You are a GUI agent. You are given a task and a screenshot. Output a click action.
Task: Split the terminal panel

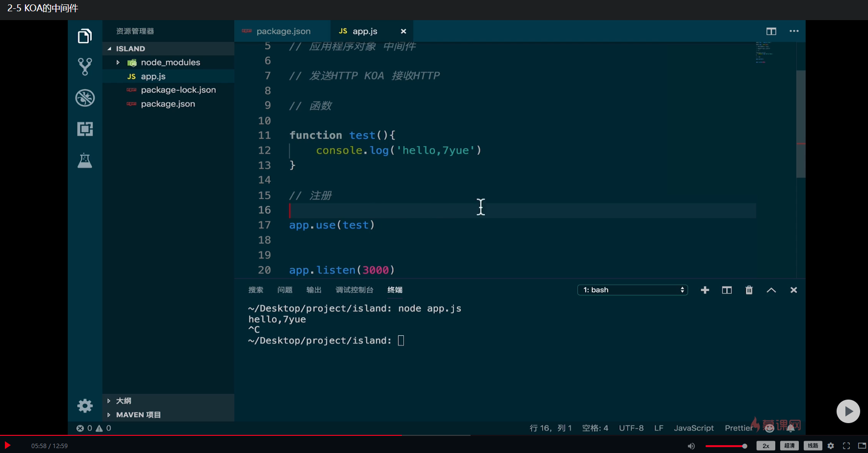(x=727, y=290)
